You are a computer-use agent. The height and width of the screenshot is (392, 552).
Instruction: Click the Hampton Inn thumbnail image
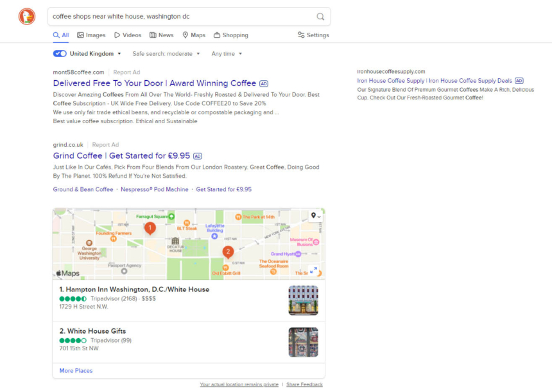303,300
